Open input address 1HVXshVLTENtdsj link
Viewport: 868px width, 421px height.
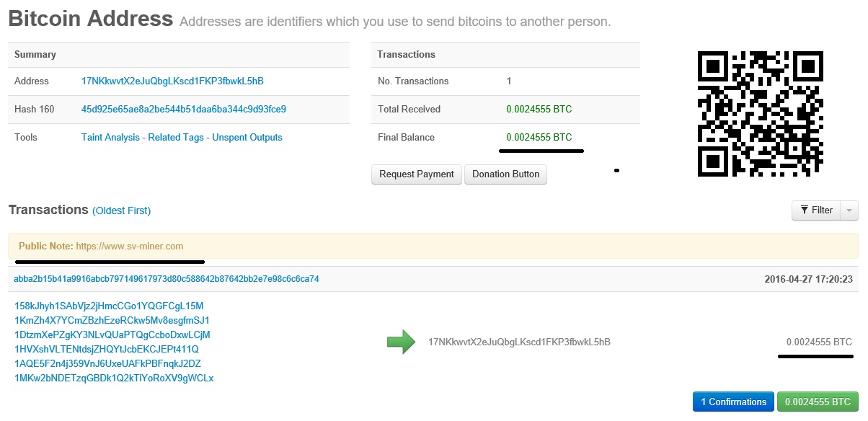[106, 349]
